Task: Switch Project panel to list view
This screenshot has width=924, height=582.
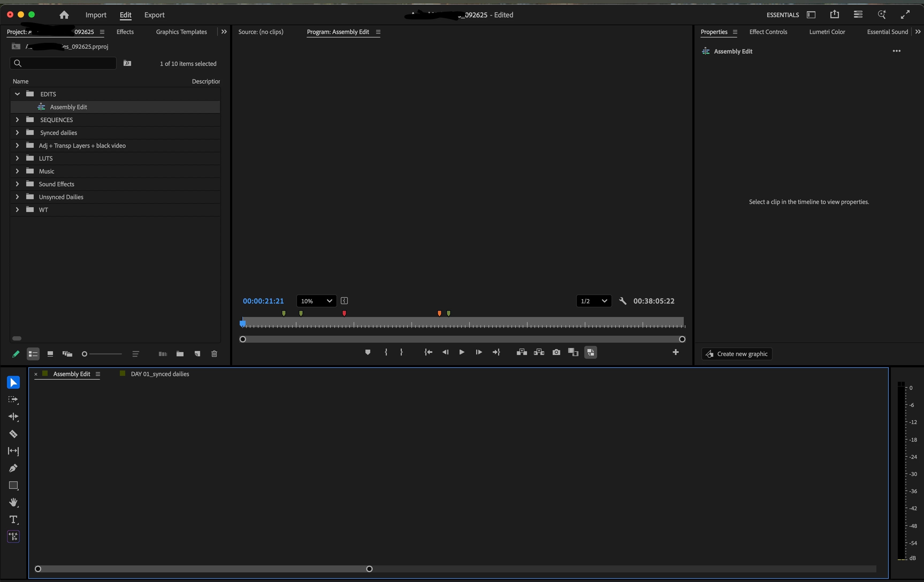Action: pos(33,354)
